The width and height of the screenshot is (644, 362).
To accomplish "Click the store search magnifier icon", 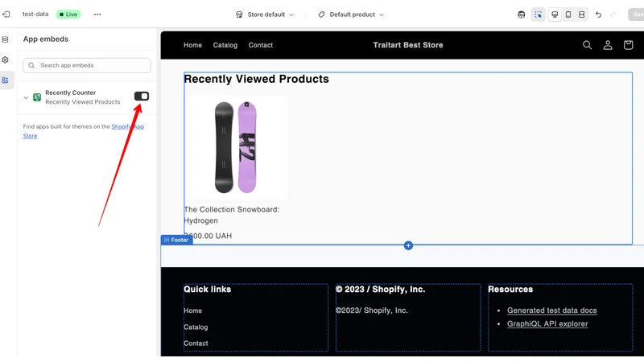I will (588, 45).
